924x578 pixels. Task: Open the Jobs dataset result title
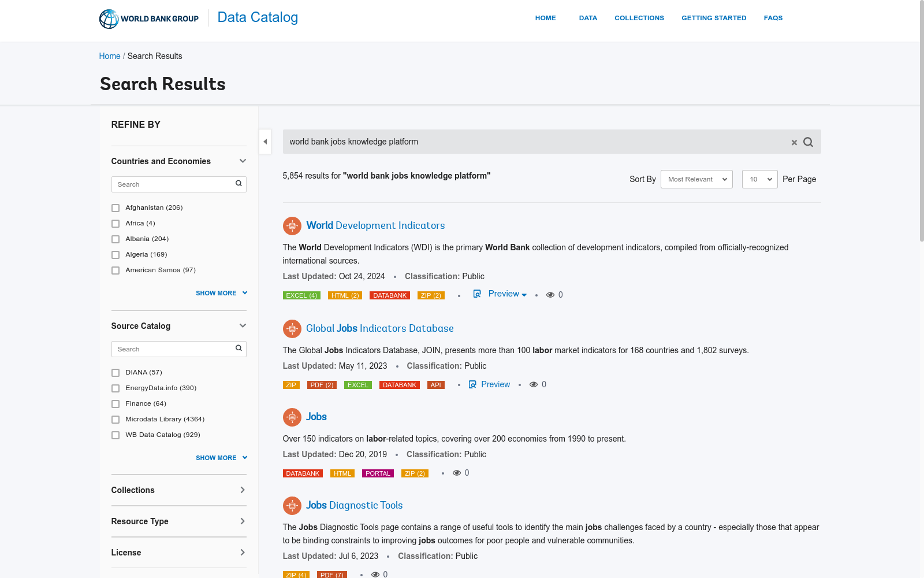[x=316, y=417]
